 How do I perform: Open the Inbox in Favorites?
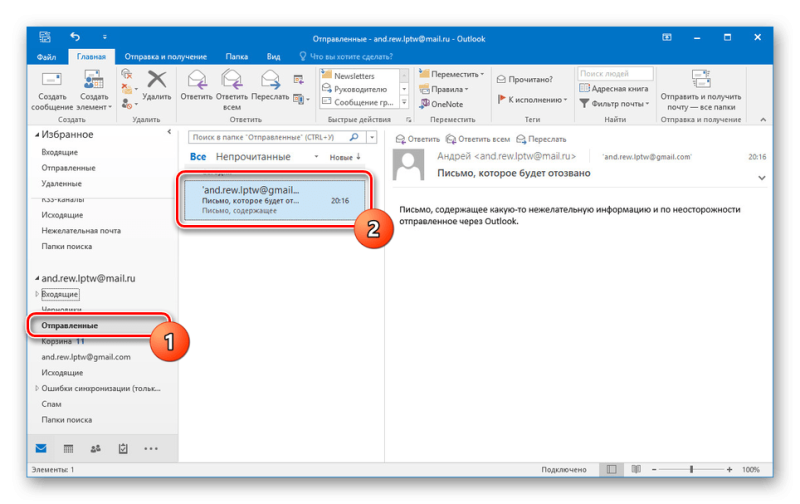[60, 152]
